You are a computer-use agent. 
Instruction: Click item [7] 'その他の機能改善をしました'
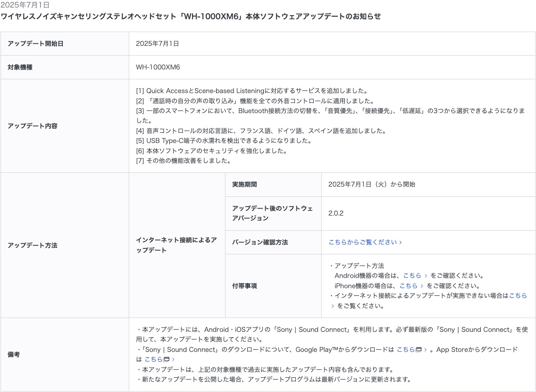pyautogui.click(x=184, y=161)
